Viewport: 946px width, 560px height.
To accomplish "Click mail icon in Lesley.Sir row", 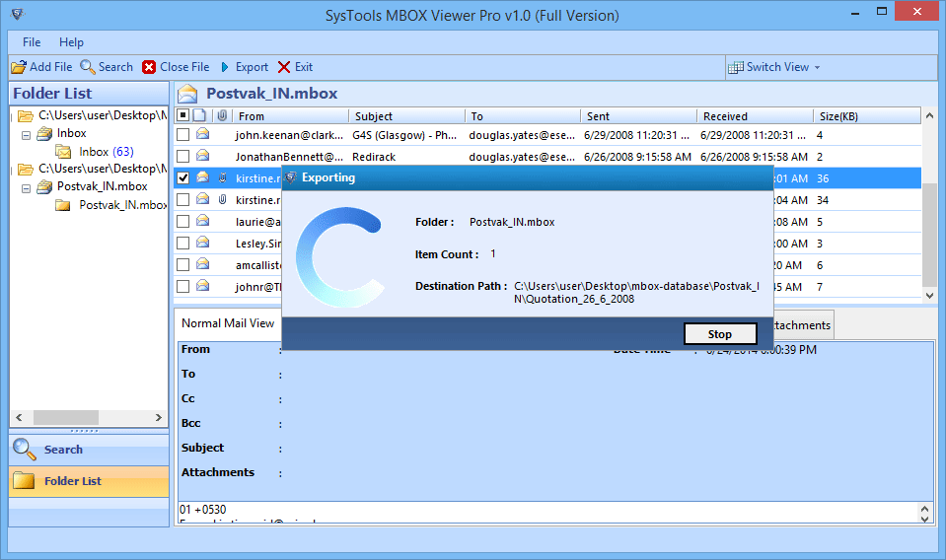I will click(203, 243).
